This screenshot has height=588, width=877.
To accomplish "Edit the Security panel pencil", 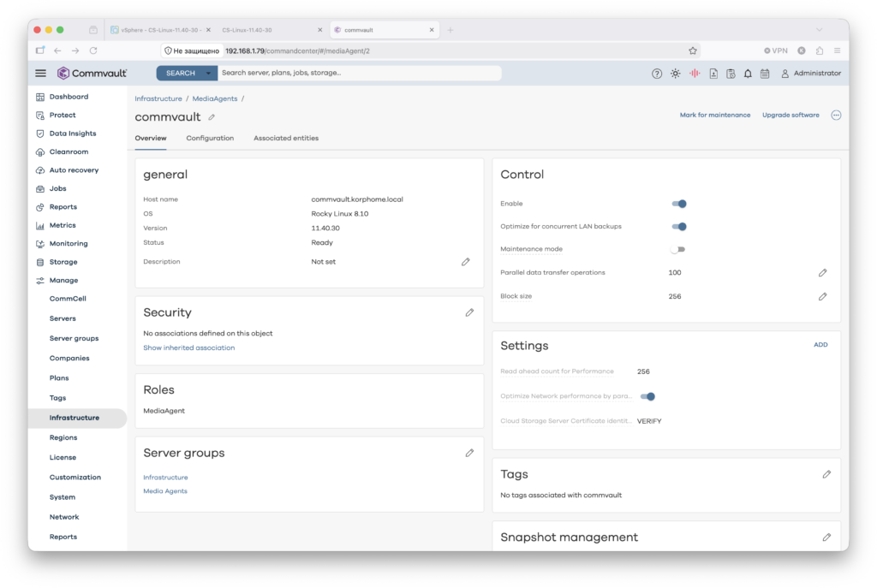I will pyautogui.click(x=469, y=312).
